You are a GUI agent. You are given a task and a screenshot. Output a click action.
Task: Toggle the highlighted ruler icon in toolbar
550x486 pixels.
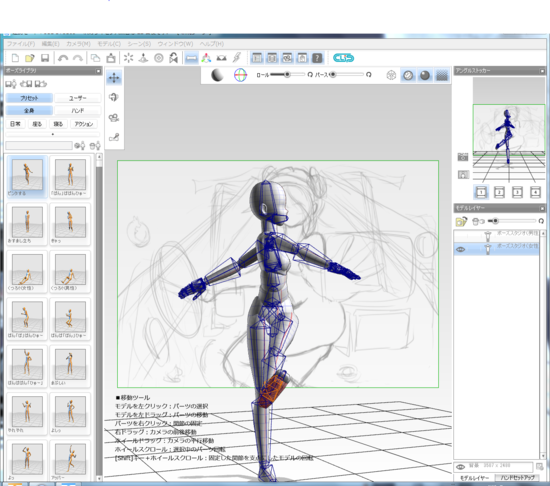tap(191, 58)
